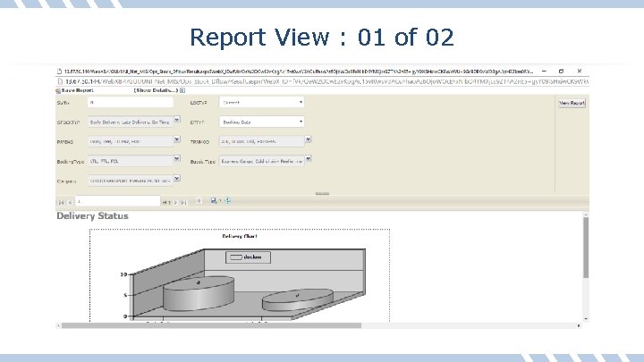Click the vertical scrollbar thumb
Image resolution: width=644 pixels, height=362 pixels.
tap(586, 247)
